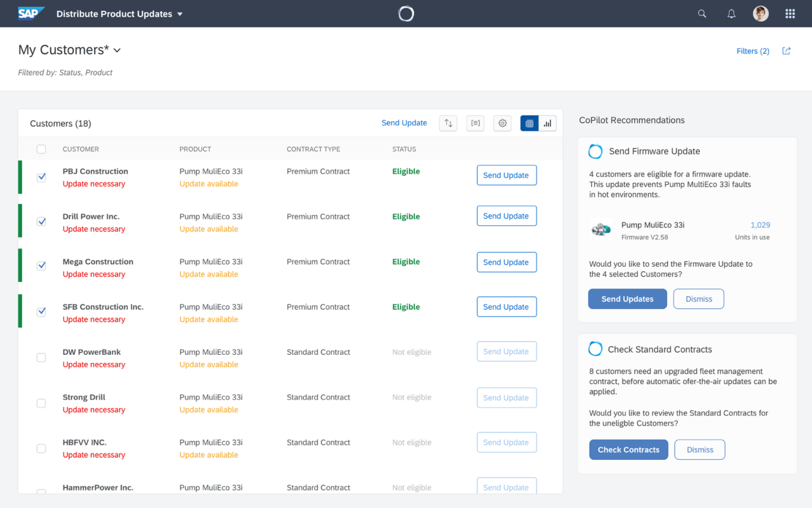The image size is (812, 508).
Task: Send Update for Drill Power Inc.
Action: coord(506,216)
